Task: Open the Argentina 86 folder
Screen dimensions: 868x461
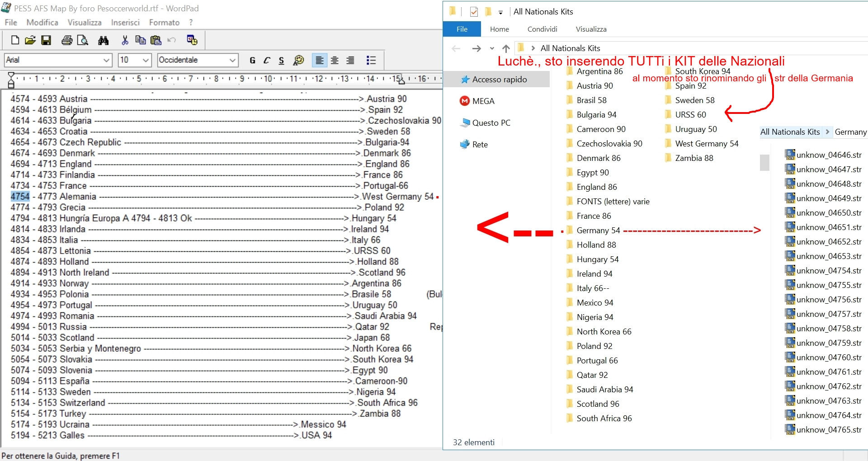Action: (x=594, y=71)
